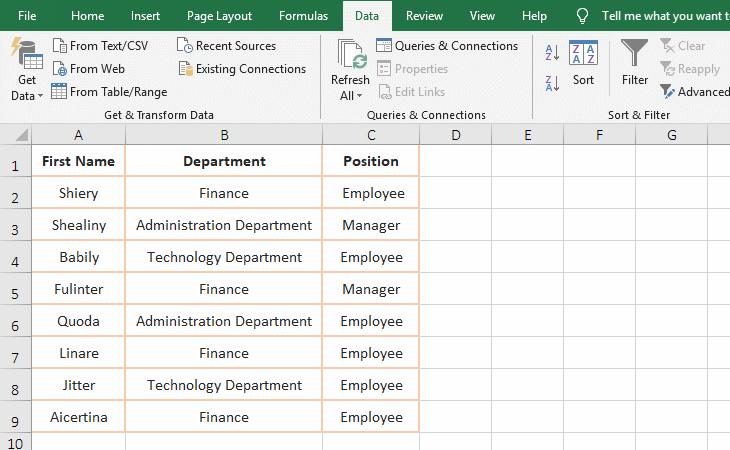Click the Get Data icon
Viewport: 730px width, 450px height.
coord(26,60)
